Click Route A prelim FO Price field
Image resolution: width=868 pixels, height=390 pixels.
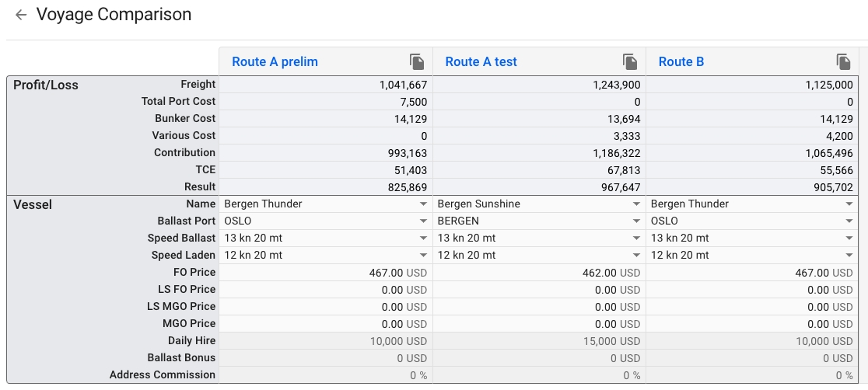(325, 273)
